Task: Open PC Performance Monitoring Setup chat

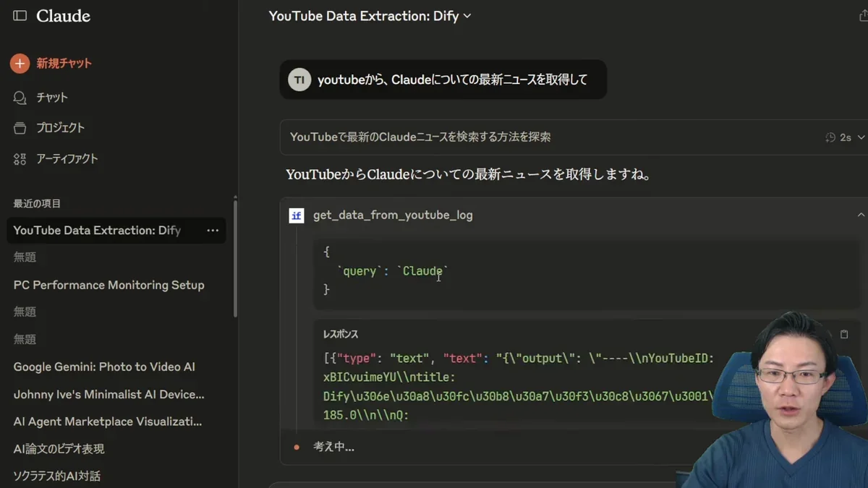Action: [x=109, y=285]
